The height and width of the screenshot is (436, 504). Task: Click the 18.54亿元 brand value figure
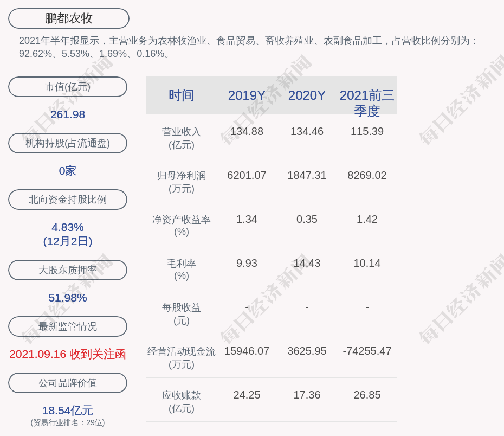tap(68, 411)
